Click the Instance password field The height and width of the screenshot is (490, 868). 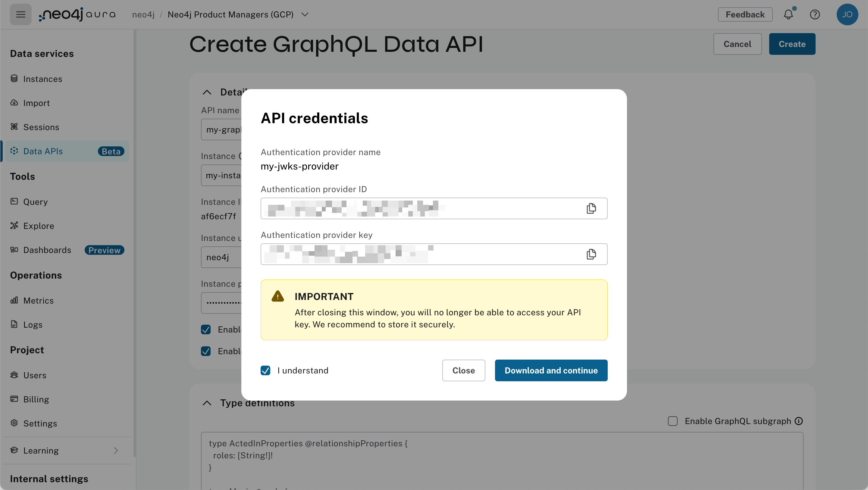tap(221, 303)
